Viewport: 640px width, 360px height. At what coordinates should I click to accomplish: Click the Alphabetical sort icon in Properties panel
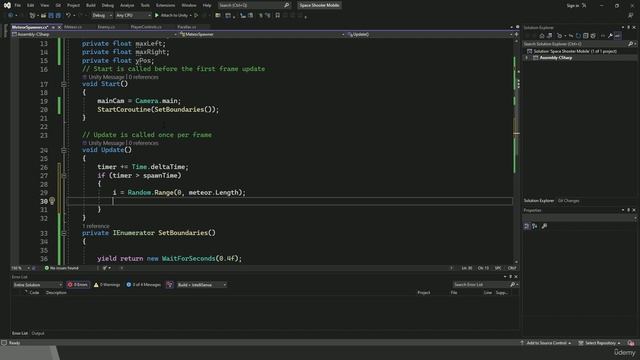535,226
